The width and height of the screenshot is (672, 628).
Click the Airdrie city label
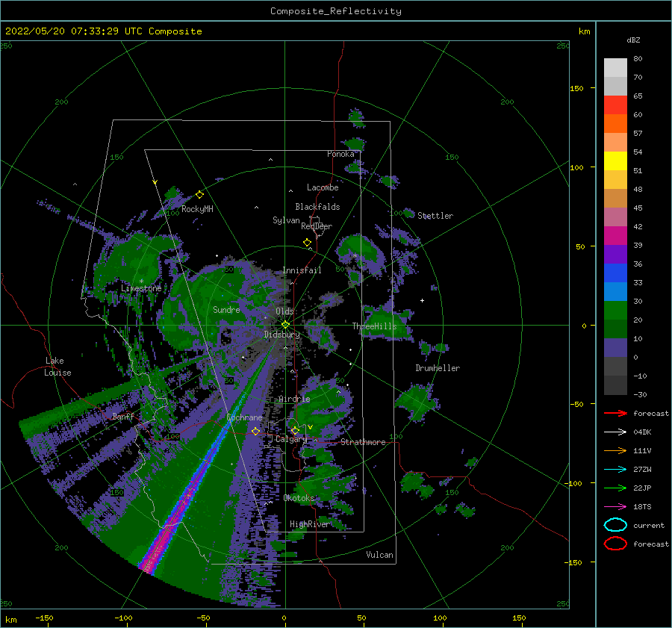[294, 399]
